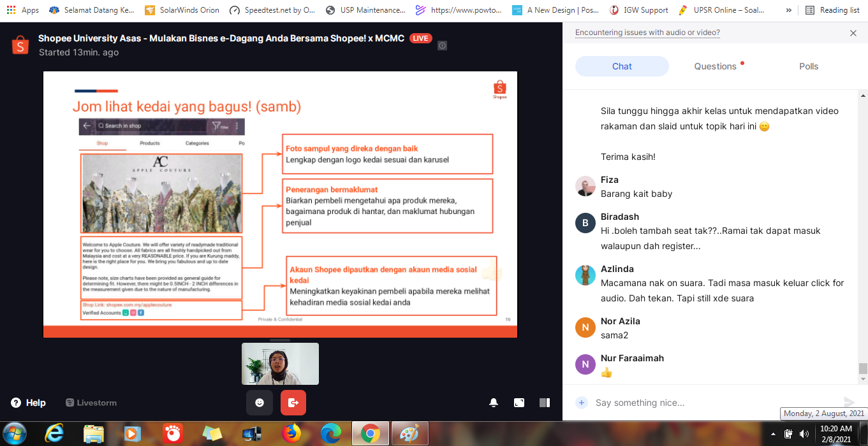Click the chat message input field
This screenshot has height=446, width=868.
(x=714, y=403)
